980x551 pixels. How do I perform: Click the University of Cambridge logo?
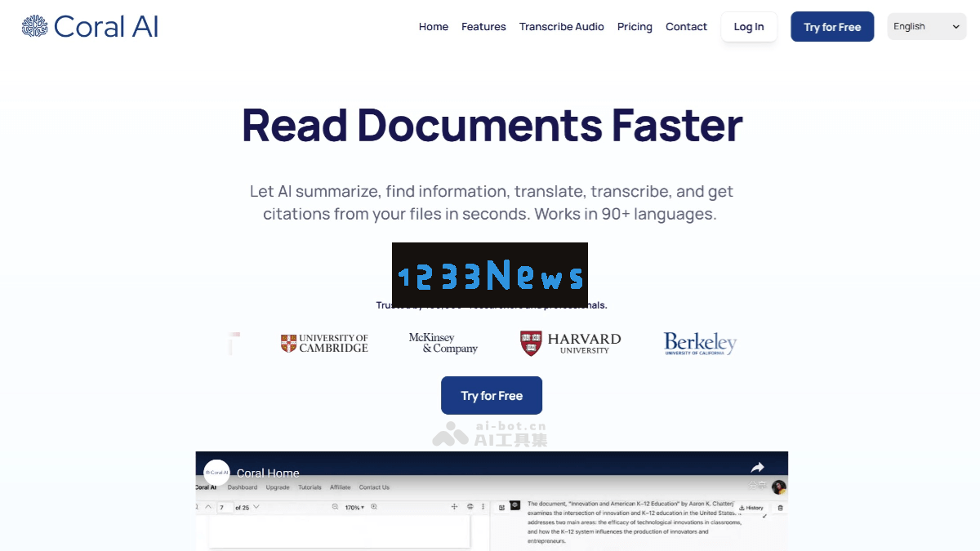(x=324, y=344)
